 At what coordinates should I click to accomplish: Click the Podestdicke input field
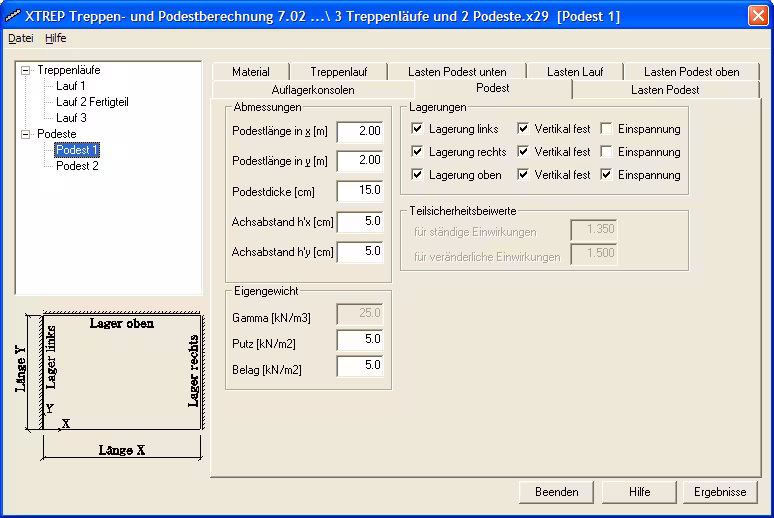point(360,191)
